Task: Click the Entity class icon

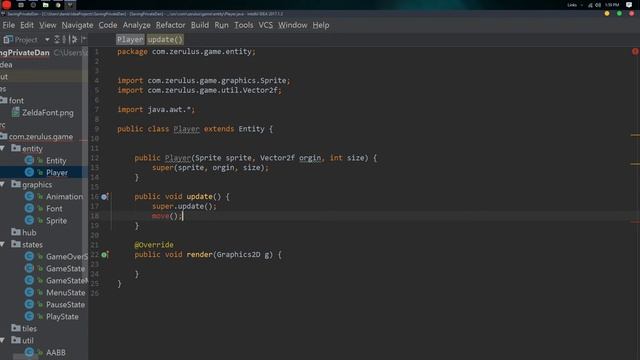Action: click(x=29, y=160)
